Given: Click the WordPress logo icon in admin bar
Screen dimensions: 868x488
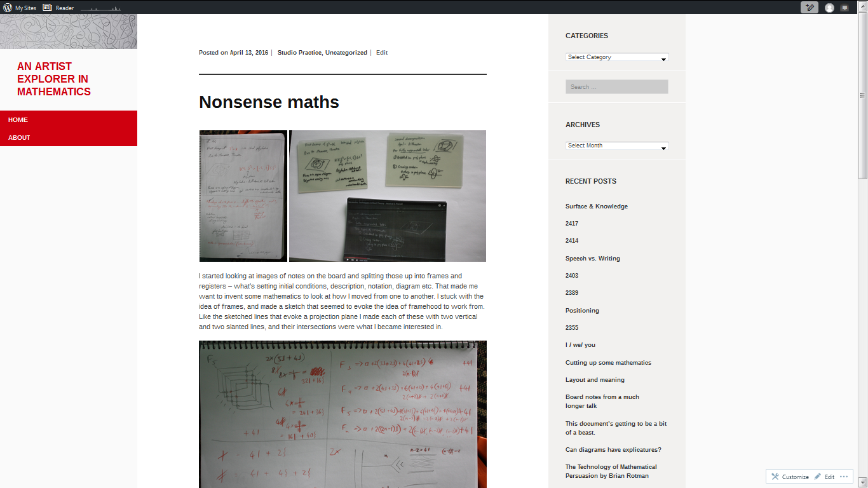Looking at the screenshot, I should pos(8,8).
